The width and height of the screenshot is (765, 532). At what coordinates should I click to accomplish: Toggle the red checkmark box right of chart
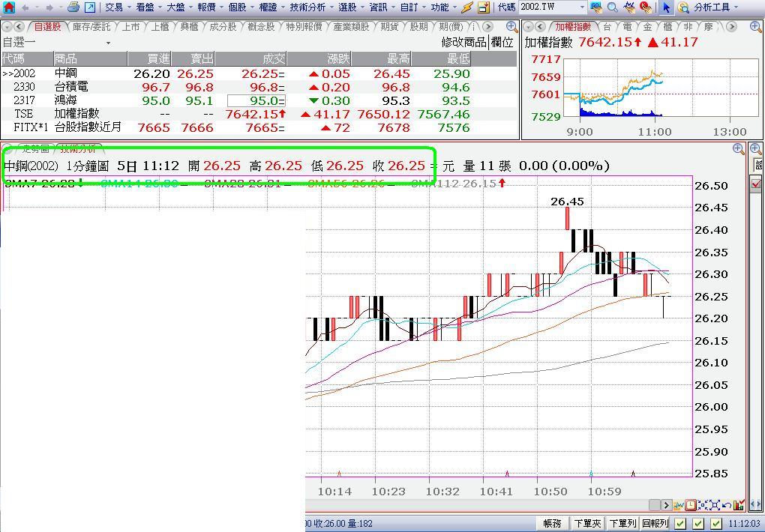click(x=757, y=184)
